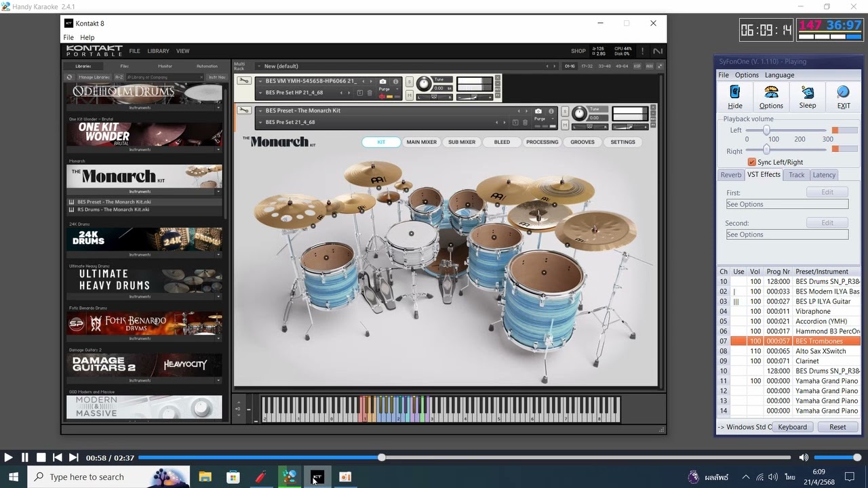Click the warning exclamation icon in Kontakt header
The height and width of the screenshot is (488, 868).
[642, 51]
